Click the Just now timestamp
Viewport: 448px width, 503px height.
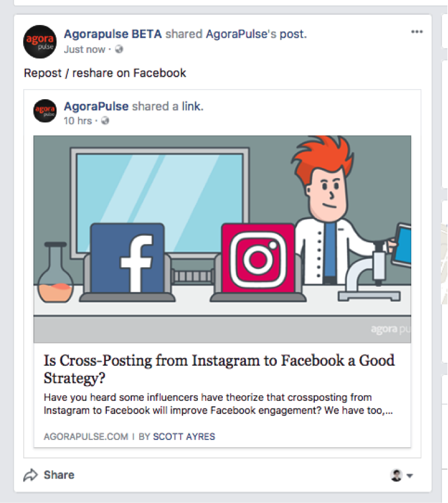(x=84, y=49)
